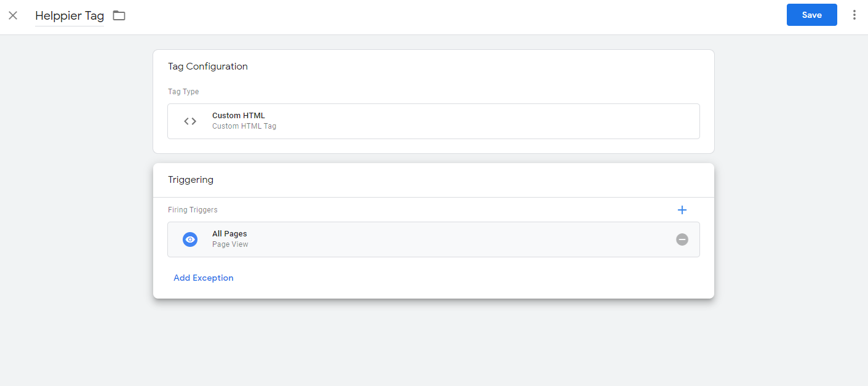Image resolution: width=868 pixels, height=386 pixels.
Task: Click the Helppier Tag name field
Action: 70,16
